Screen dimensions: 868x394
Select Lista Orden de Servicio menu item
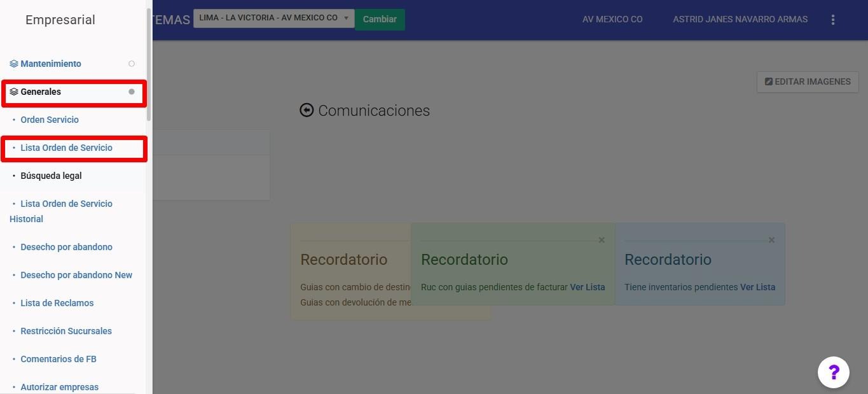(66, 148)
